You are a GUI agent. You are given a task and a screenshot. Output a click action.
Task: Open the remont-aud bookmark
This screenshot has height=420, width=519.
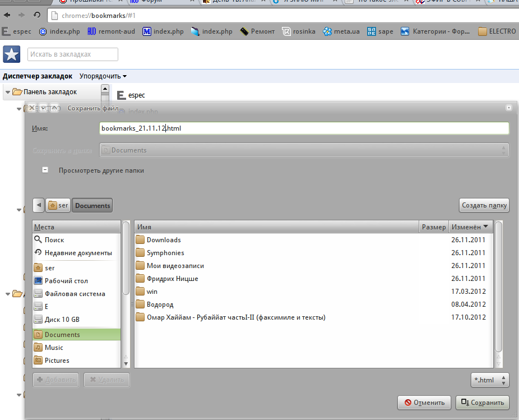pyautogui.click(x=111, y=31)
